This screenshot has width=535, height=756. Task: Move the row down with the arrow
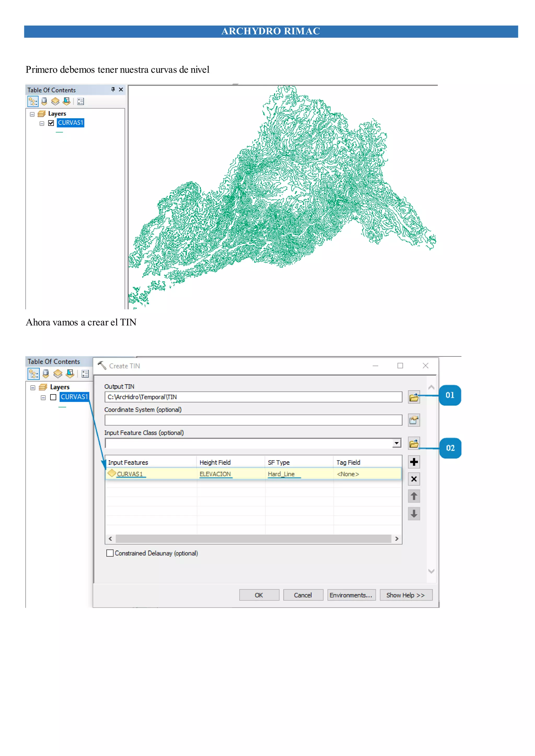[x=414, y=513]
